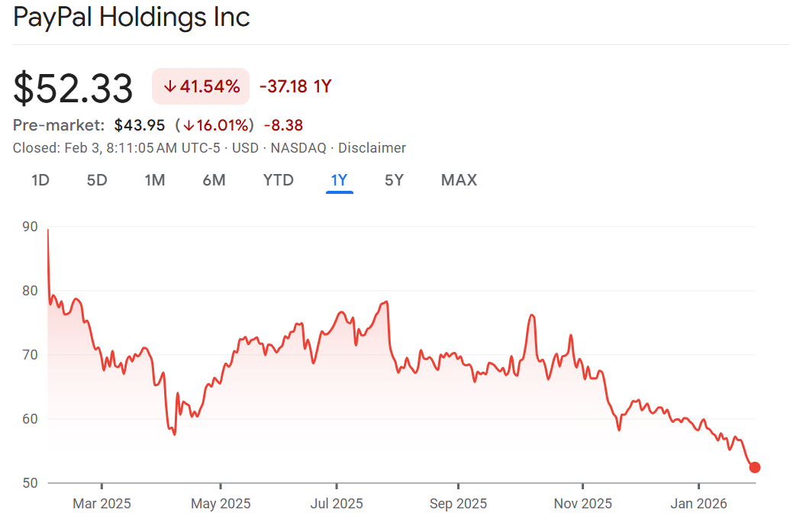Select the 5D chart range

[97, 180]
